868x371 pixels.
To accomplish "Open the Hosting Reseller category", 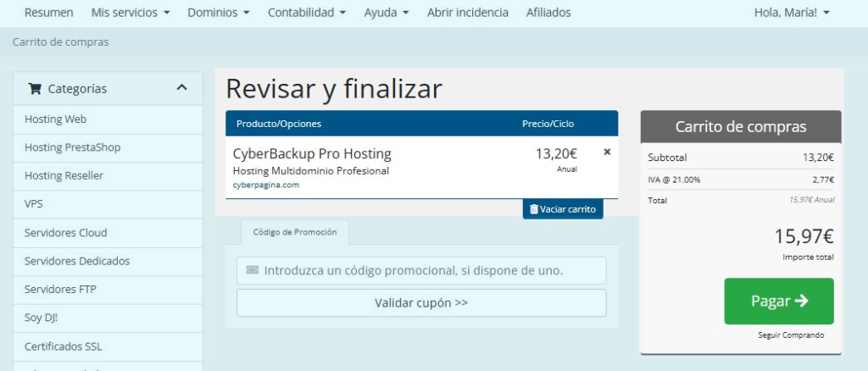I will 108,176.
